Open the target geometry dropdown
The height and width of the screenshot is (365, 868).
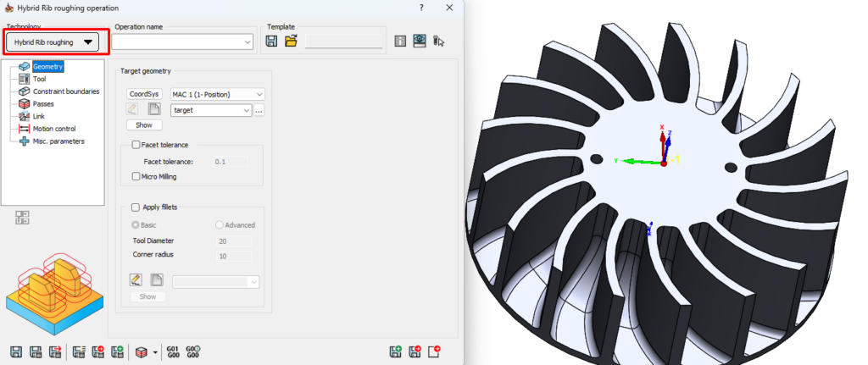click(x=211, y=110)
